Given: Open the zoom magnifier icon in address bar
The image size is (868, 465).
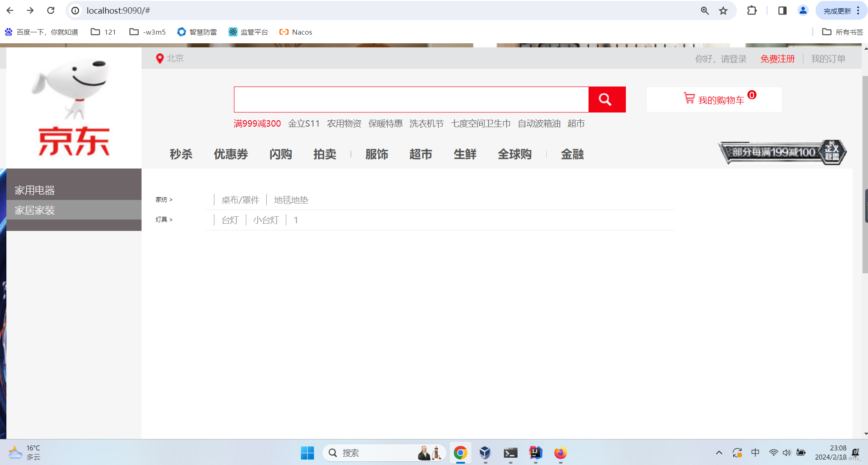Looking at the screenshot, I should click(x=705, y=10).
